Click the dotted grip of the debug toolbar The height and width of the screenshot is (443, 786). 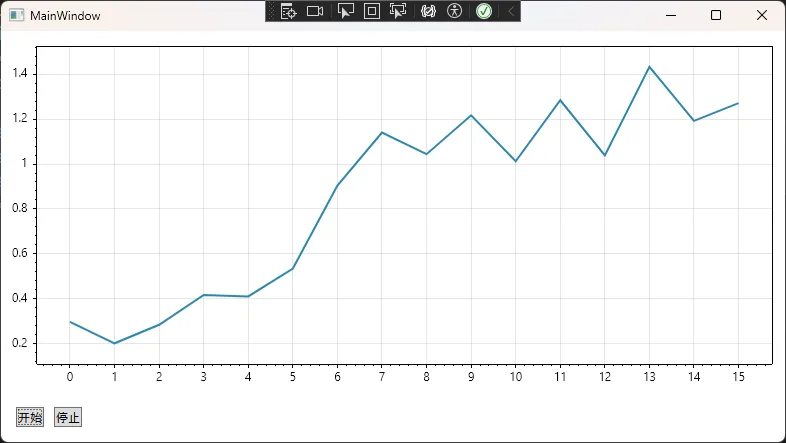click(x=271, y=11)
